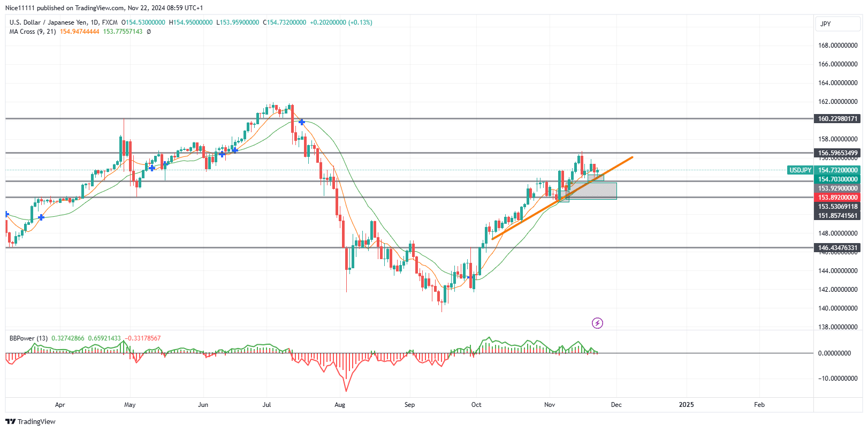Open the JPY currency selector

[837, 24]
